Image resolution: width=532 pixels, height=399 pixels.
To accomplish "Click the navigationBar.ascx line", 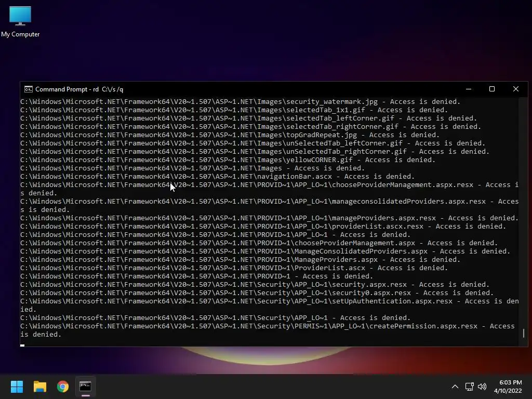I will pyautogui.click(x=218, y=177).
